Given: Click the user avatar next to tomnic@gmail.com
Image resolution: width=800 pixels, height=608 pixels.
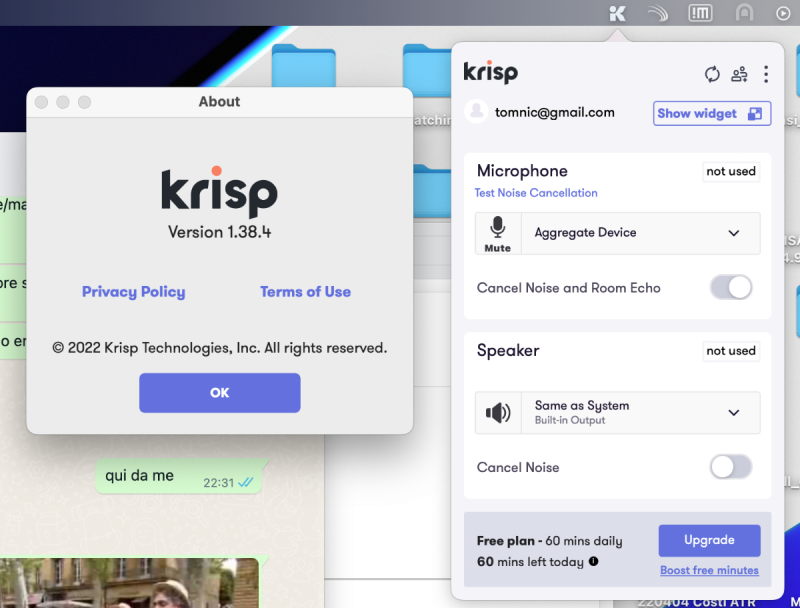Looking at the screenshot, I should (477, 112).
